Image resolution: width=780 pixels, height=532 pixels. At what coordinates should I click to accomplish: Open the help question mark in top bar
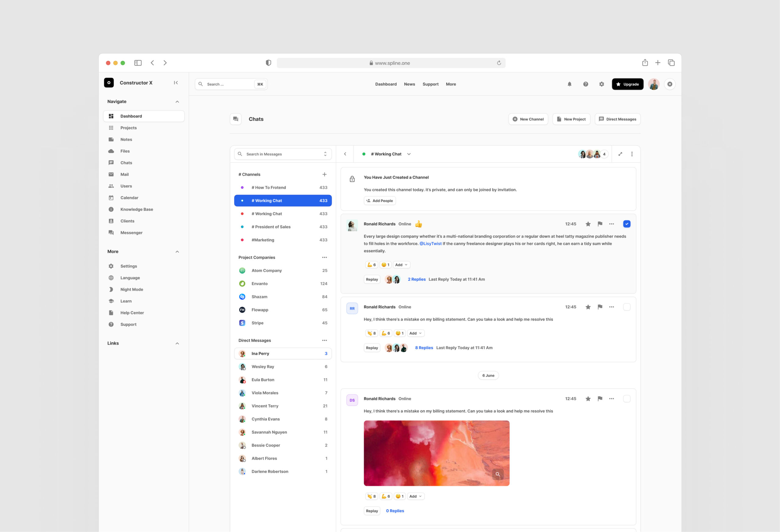coord(585,84)
